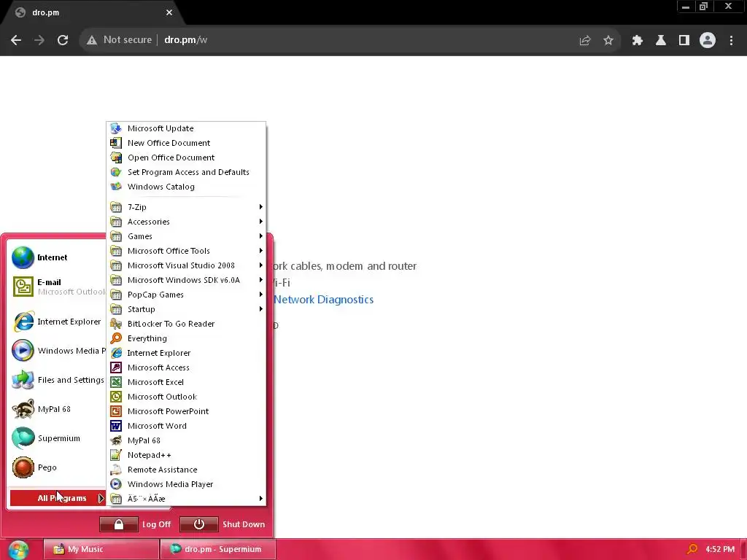747x560 pixels.
Task: Click All Programs in Start menu
Action: [x=58, y=498]
